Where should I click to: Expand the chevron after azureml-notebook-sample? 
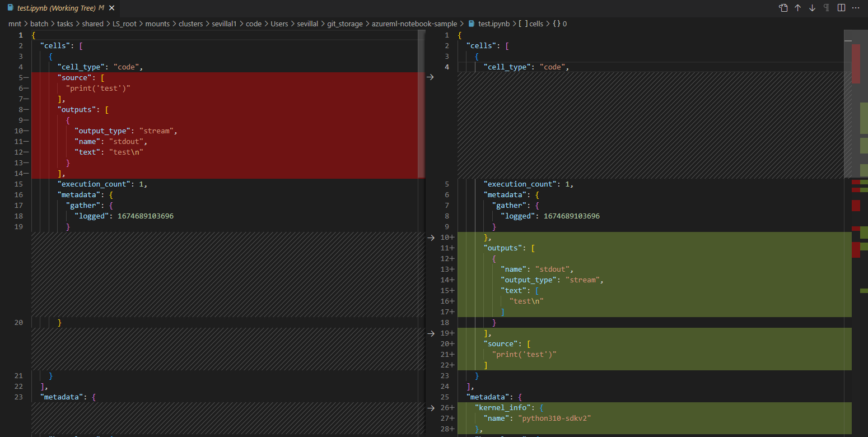(462, 24)
